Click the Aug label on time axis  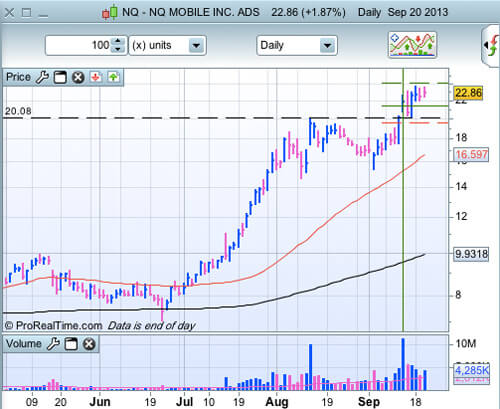point(277,402)
